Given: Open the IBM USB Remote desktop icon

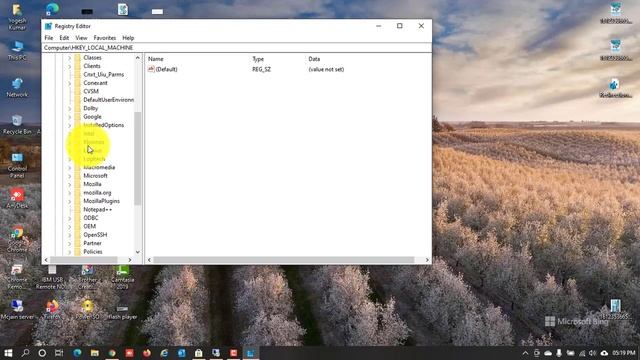Looking at the screenshot, I should [x=51, y=276].
